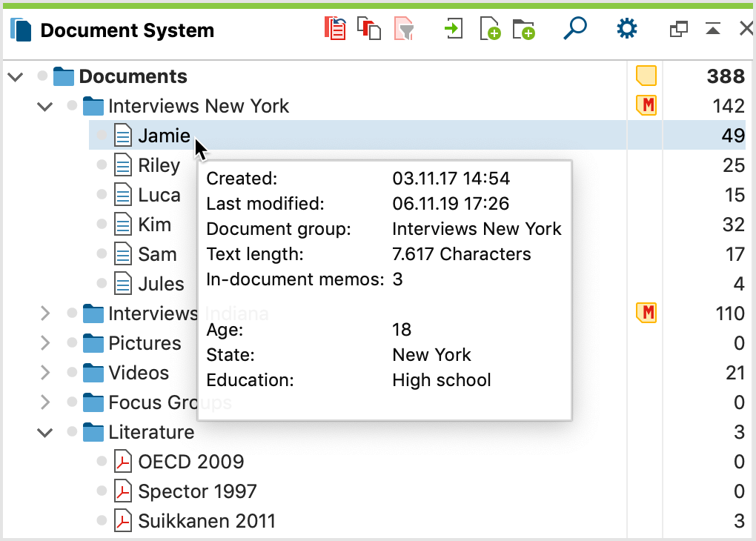Select the Videos folder label
The image size is (756, 541).
[x=139, y=373]
